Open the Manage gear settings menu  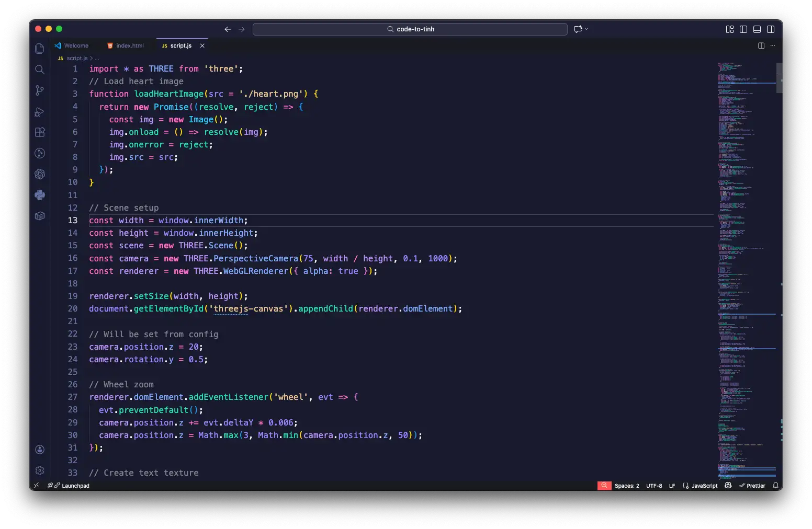click(40, 470)
